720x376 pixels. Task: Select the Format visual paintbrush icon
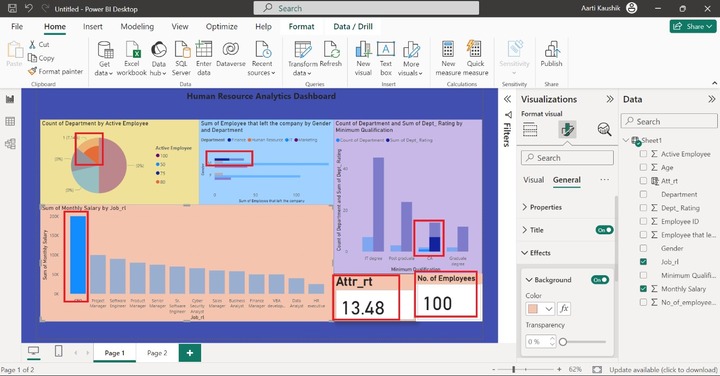[x=568, y=129]
